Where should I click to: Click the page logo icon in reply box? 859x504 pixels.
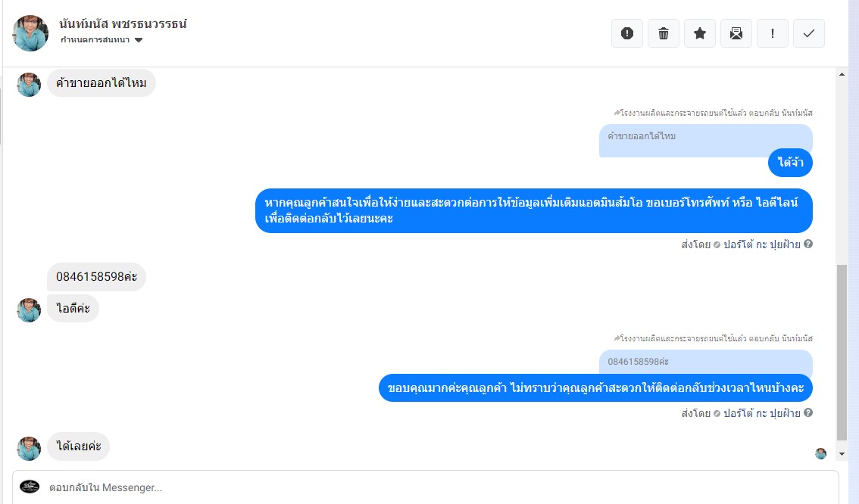pyautogui.click(x=30, y=487)
